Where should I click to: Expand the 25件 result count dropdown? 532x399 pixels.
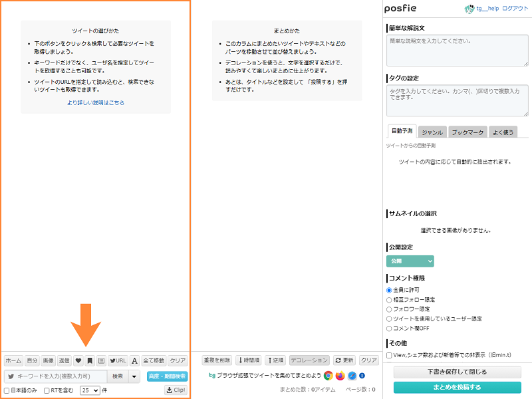[x=90, y=390]
